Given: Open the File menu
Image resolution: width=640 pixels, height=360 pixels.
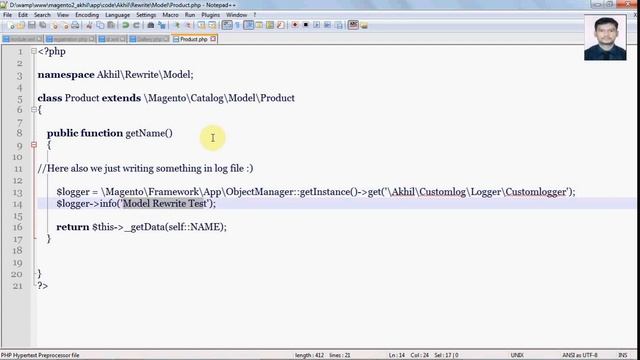Looking at the screenshot, I should pos(7,15).
